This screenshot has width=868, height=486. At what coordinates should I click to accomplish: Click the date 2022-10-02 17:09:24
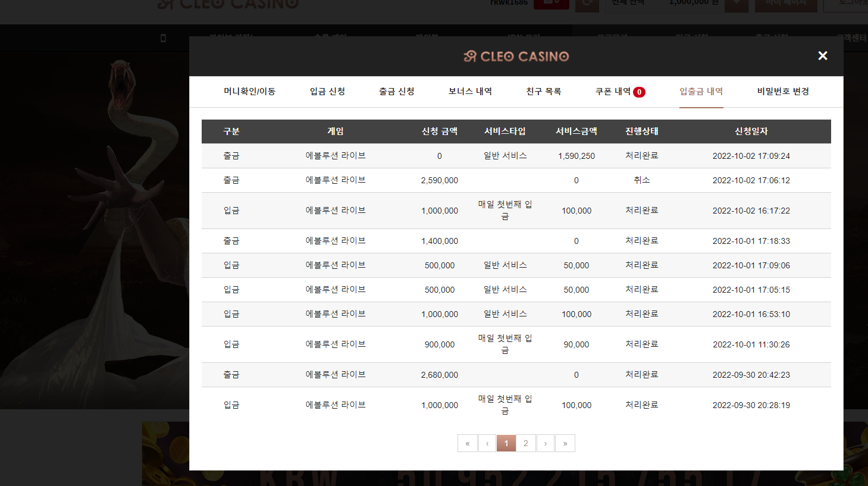[751, 156]
